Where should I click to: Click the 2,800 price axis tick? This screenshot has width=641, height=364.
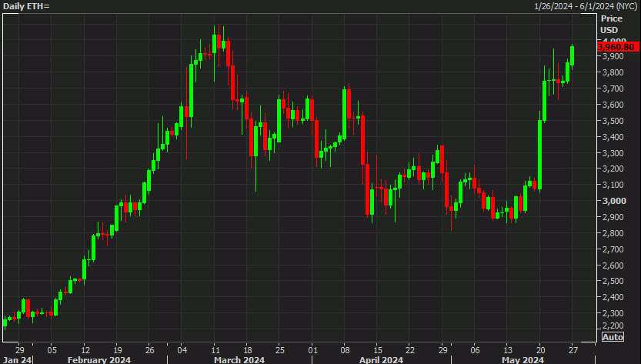click(613, 233)
